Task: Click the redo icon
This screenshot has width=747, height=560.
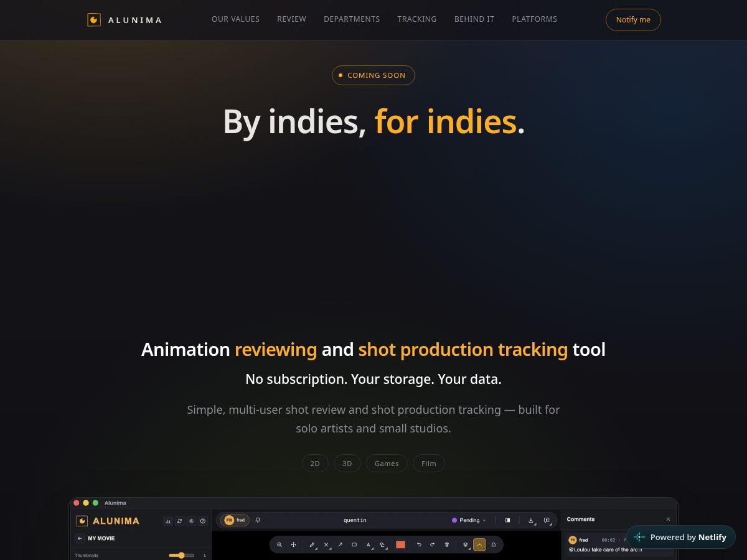Action: pos(433,544)
